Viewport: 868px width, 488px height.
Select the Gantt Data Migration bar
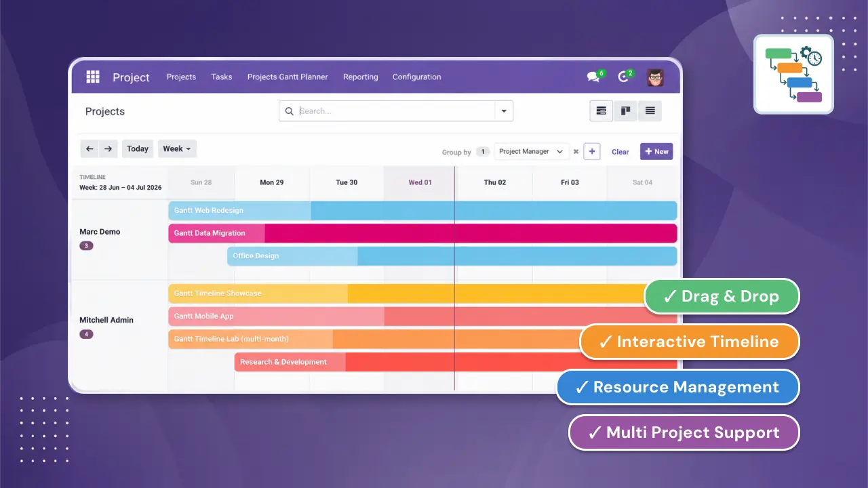[422, 233]
